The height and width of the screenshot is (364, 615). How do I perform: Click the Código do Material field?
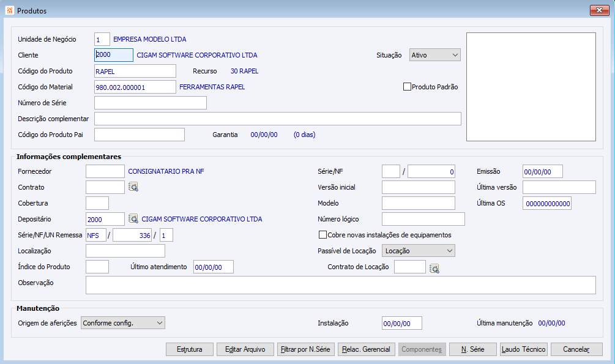tap(135, 87)
